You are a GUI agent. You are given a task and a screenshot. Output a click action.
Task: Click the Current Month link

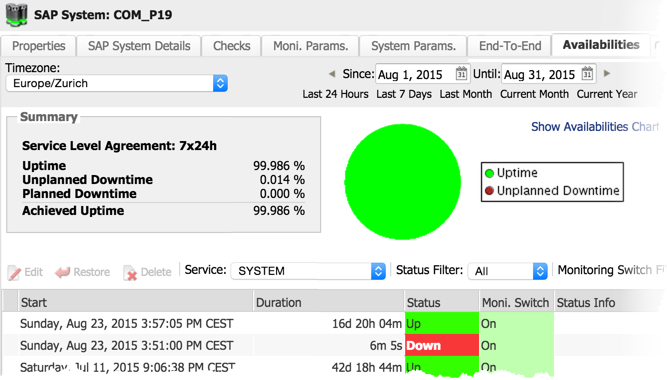(534, 94)
